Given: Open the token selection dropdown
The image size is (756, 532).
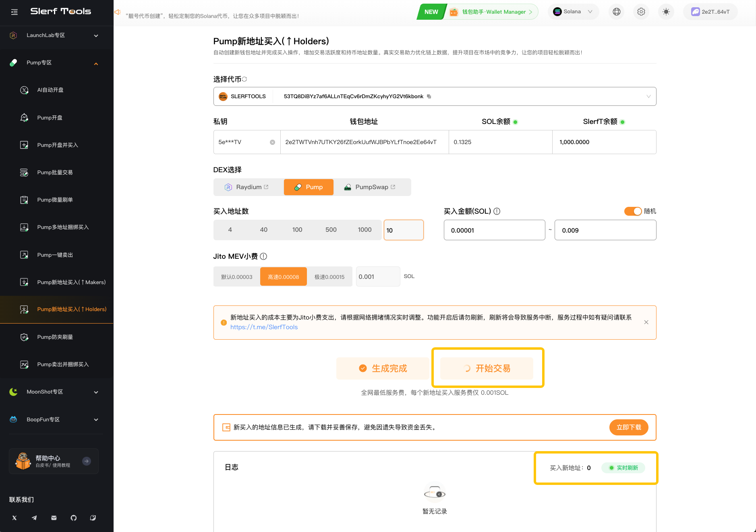Looking at the screenshot, I should (x=435, y=97).
